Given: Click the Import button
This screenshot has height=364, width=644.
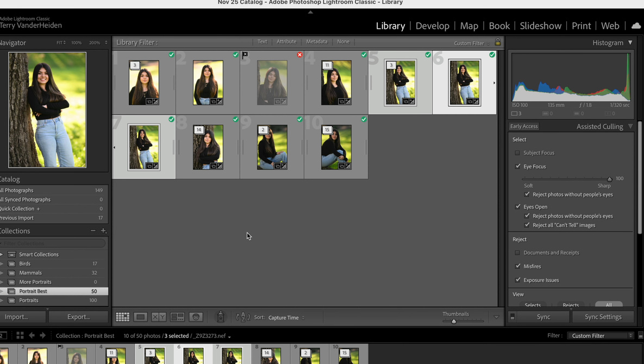Looking at the screenshot, I should click(16, 317).
